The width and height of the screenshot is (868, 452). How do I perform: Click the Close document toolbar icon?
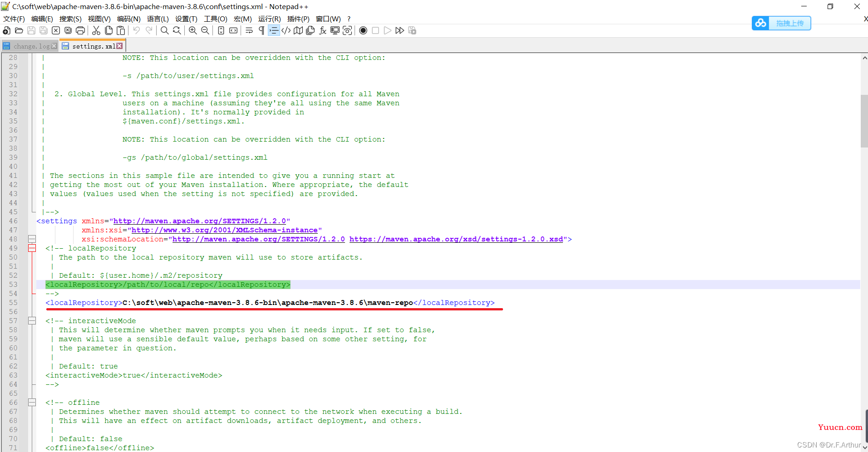(x=56, y=30)
